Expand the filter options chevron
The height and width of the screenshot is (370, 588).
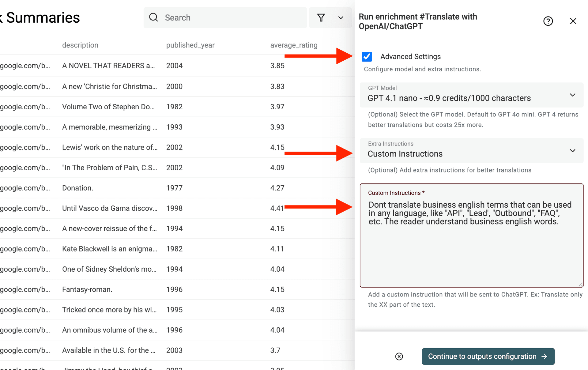pos(341,18)
